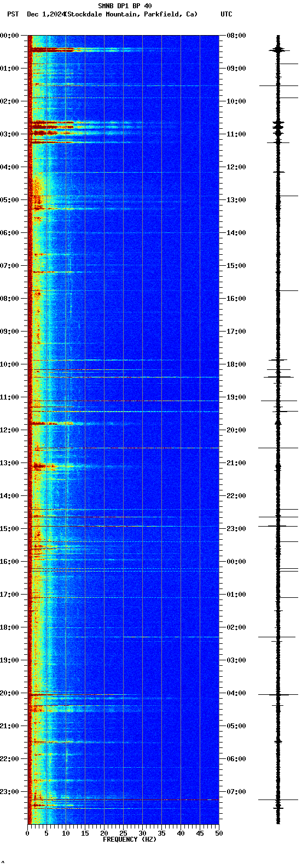Click the 18:00 UTC time label
The image size is (302, 868).
point(236,364)
